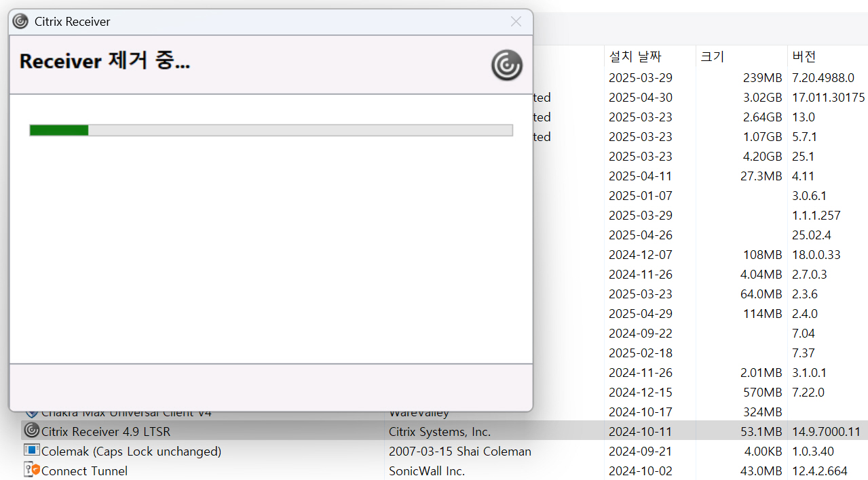The height and width of the screenshot is (480, 868).
Task: Click the version 7.04 cell
Action: point(803,333)
